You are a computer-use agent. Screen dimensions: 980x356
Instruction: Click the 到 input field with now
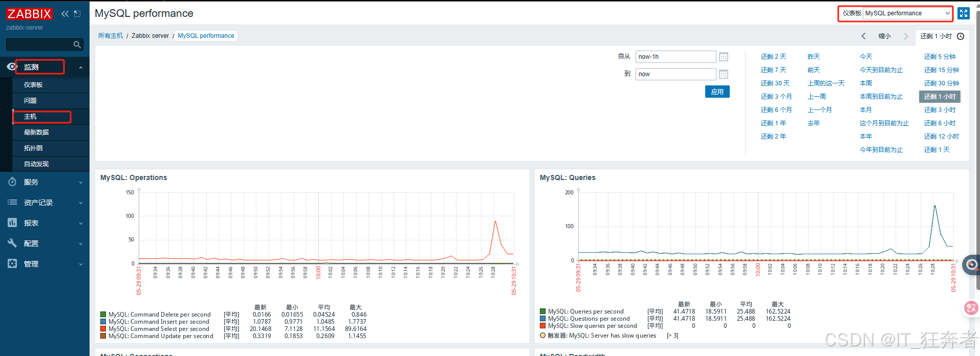pos(676,74)
